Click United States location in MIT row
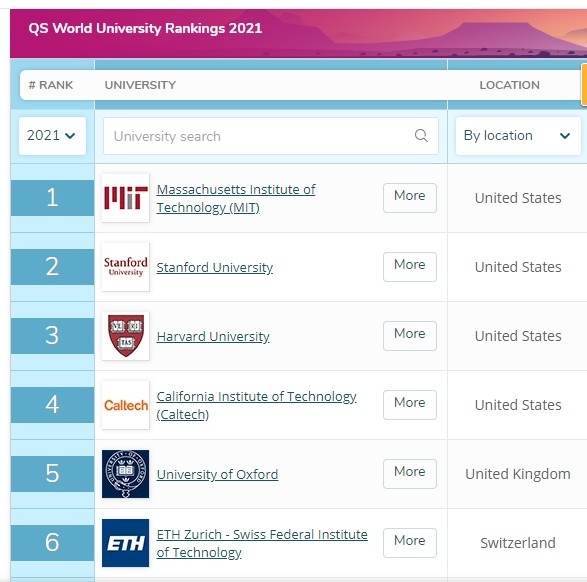The width and height of the screenshot is (587, 582). coord(518,198)
